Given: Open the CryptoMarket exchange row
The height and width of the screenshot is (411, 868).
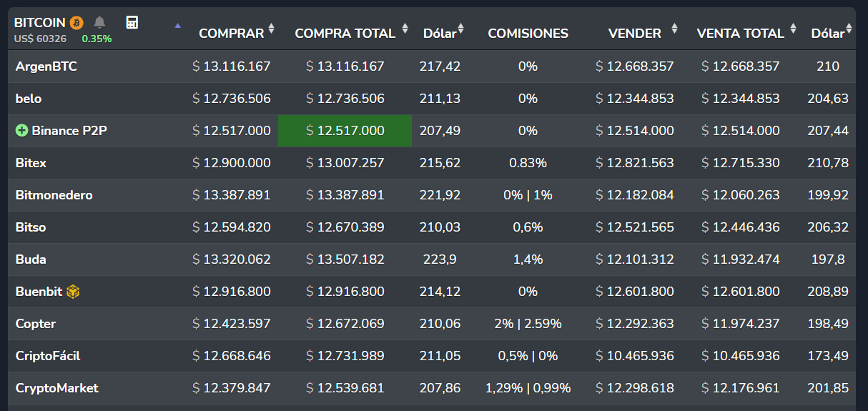Looking at the screenshot, I should click(x=432, y=388).
